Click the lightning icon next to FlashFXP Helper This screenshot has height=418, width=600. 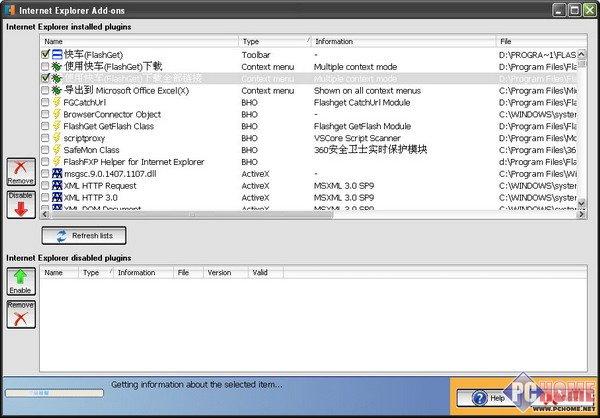click(57, 162)
